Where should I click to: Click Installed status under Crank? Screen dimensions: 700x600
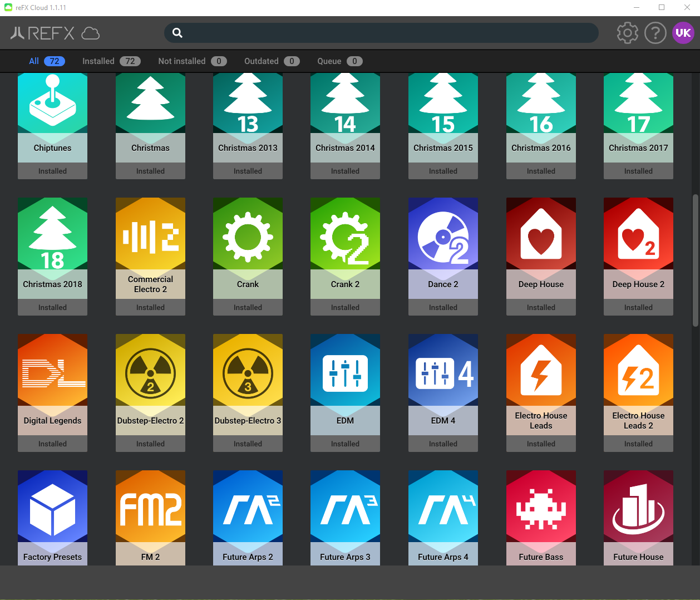point(248,307)
